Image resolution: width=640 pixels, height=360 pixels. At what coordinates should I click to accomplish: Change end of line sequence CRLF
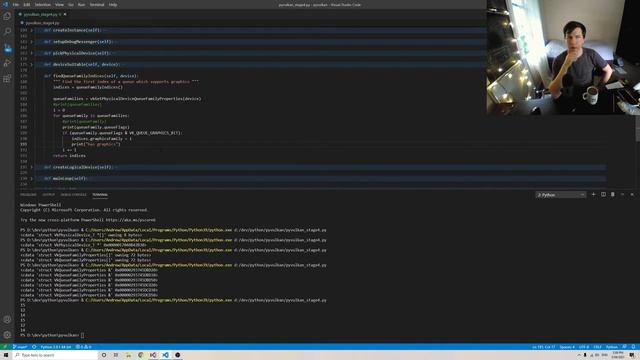[x=598, y=347]
